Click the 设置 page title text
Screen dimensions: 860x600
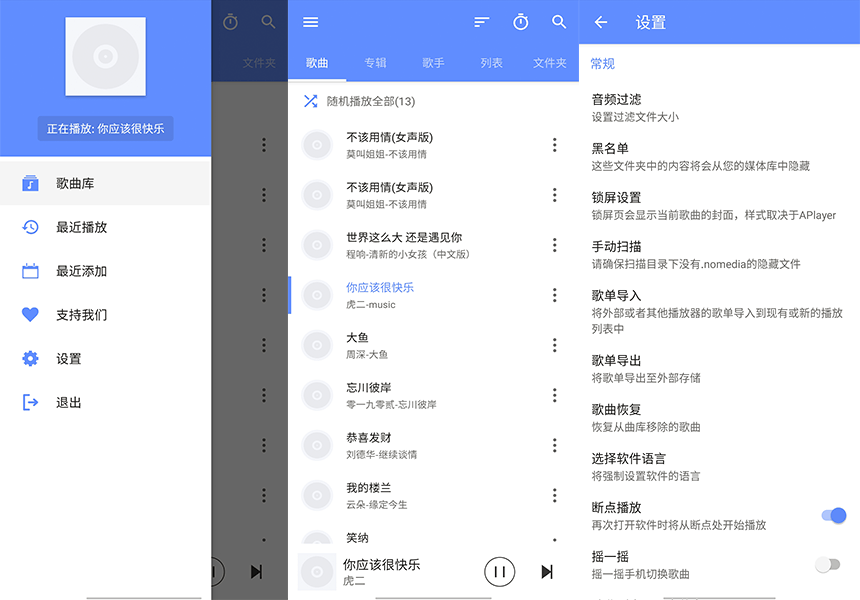[650, 22]
